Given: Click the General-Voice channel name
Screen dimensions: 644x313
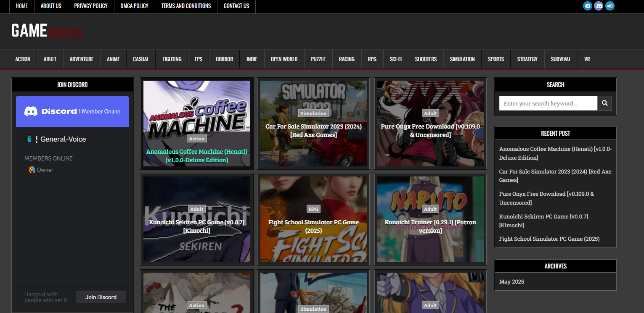Looking at the screenshot, I should (x=63, y=139).
